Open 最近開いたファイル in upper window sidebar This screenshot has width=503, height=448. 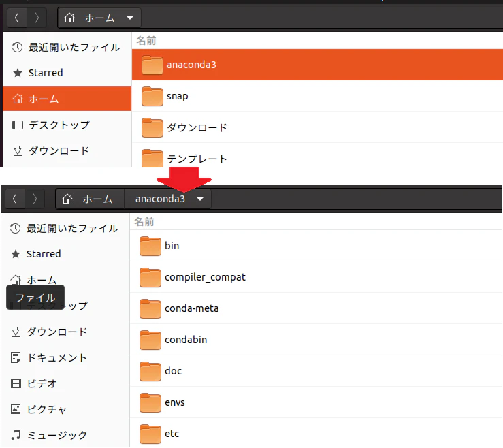pyautogui.click(x=67, y=48)
